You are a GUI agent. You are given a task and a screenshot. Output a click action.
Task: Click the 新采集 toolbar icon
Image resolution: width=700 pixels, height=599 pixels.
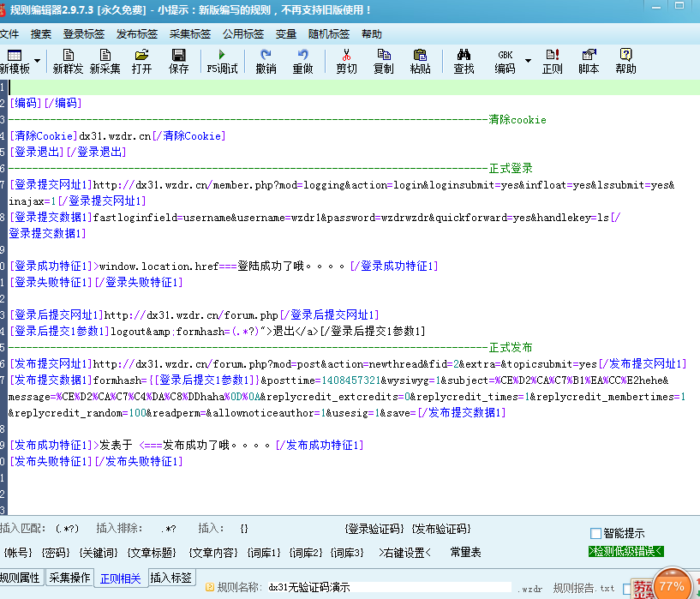[x=105, y=61]
